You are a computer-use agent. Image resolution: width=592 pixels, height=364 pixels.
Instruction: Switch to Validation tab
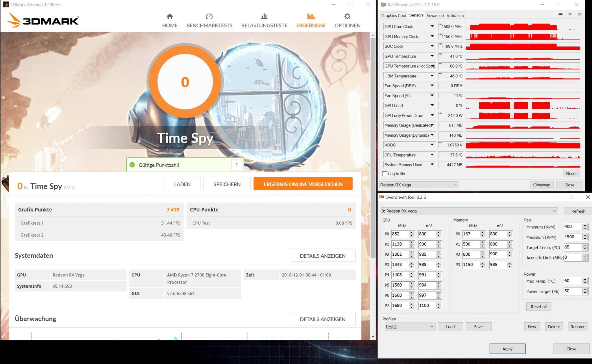(x=455, y=16)
